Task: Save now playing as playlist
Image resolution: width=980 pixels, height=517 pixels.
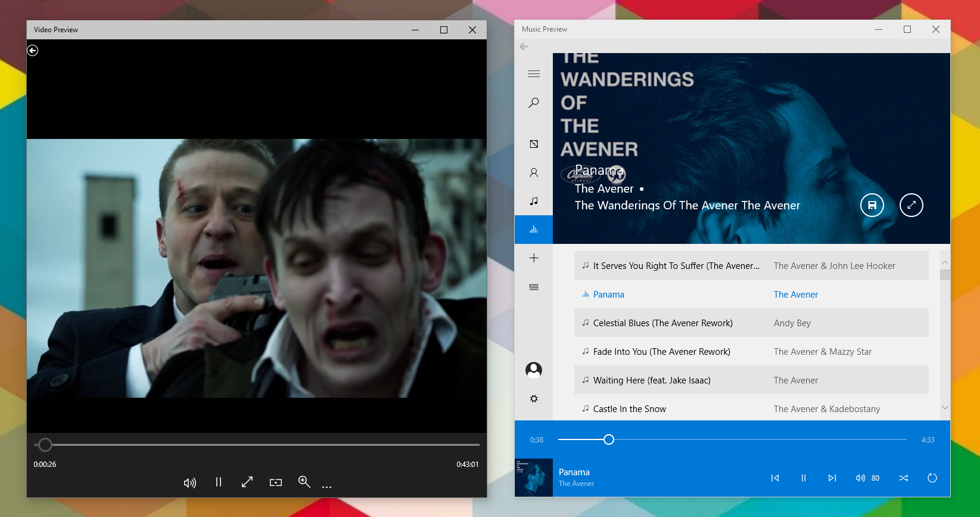Action: coord(872,205)
